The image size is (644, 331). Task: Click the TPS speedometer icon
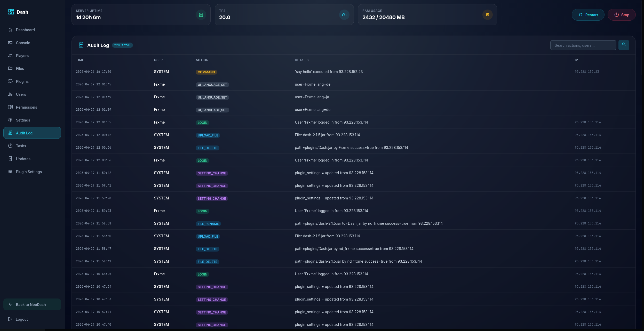point(344,15)
